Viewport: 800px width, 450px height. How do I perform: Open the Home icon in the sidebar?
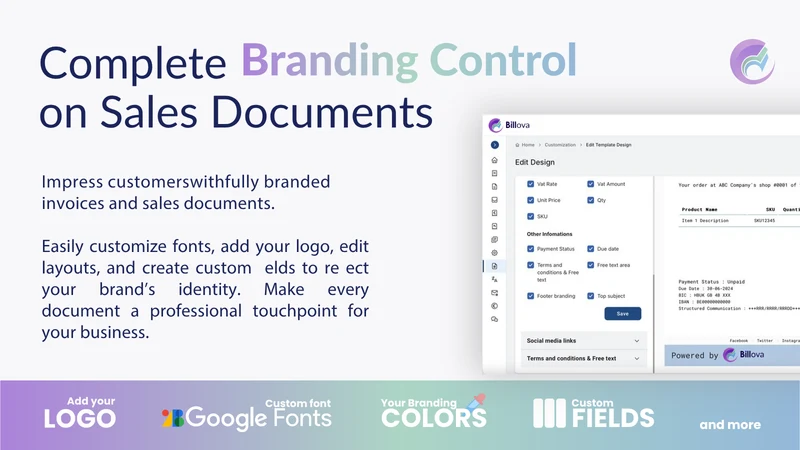(x=494, y=160)
